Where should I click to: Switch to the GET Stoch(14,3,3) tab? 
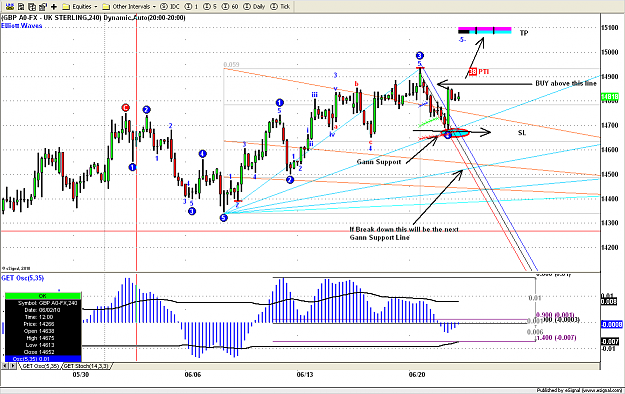pyautogui.click(x=86, y=366)
